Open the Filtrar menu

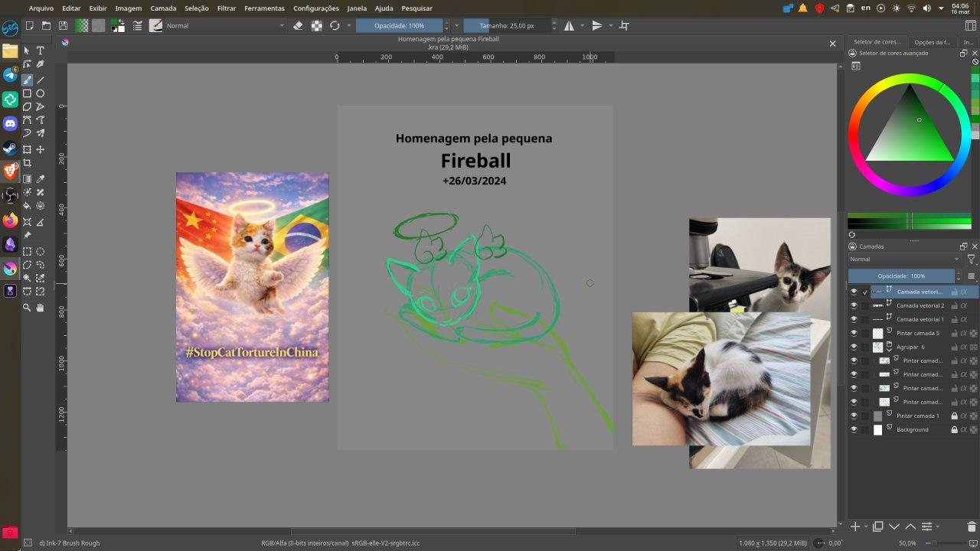226,8
